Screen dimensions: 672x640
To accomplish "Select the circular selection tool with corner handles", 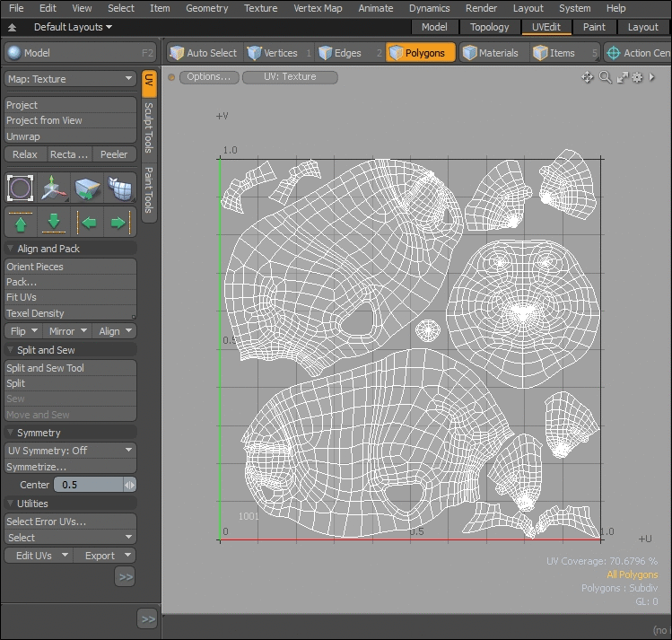I will pyautogui.click(x=21, y=188).
